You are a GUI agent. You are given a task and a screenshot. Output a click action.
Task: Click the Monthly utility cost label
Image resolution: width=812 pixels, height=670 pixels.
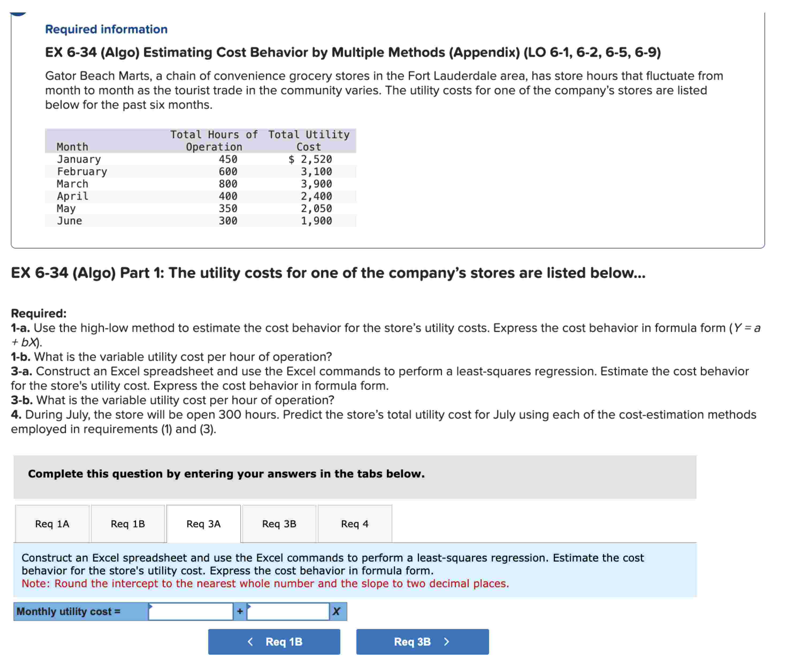69,612
